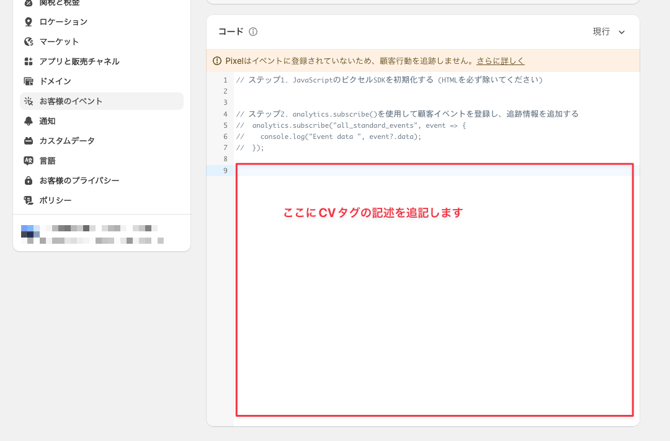Click the chevron beside 現行
This screenshot has height=441, width=670.
(x=622, y=32)
